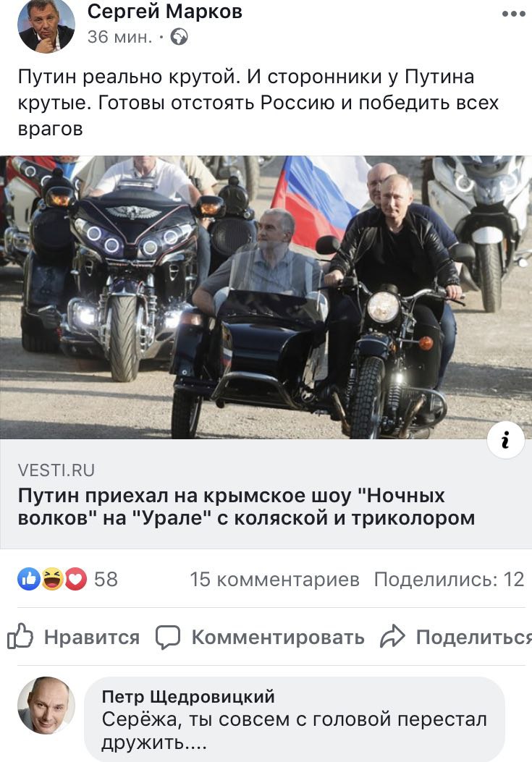Open the 15 комментариев list

point(275,579)
